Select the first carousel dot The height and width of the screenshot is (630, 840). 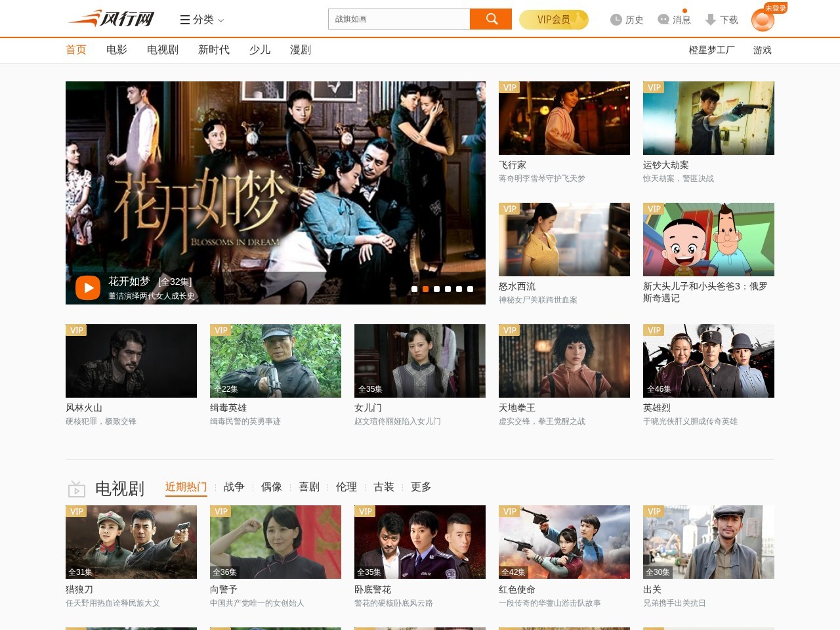point(414,289)
